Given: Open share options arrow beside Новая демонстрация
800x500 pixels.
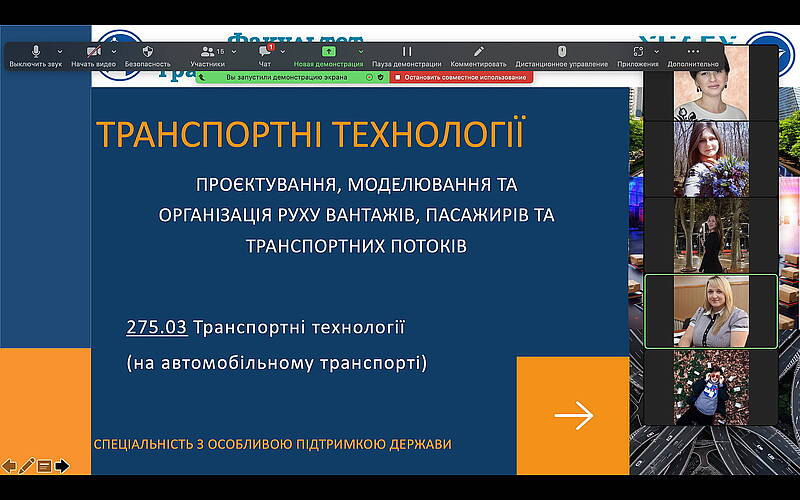Looking at the screenshot, I should [361, 52].
